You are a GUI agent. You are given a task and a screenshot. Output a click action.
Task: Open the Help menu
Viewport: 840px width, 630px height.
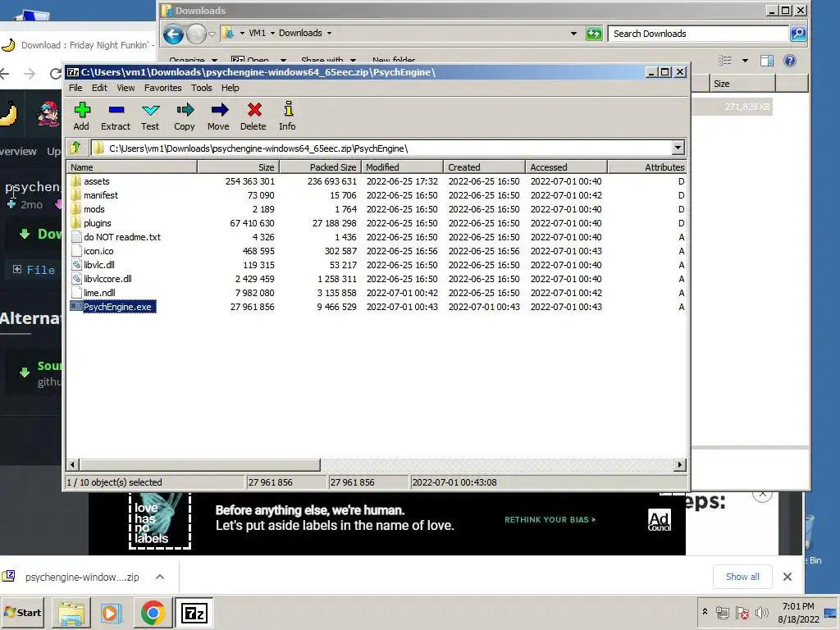pos(231,88)
